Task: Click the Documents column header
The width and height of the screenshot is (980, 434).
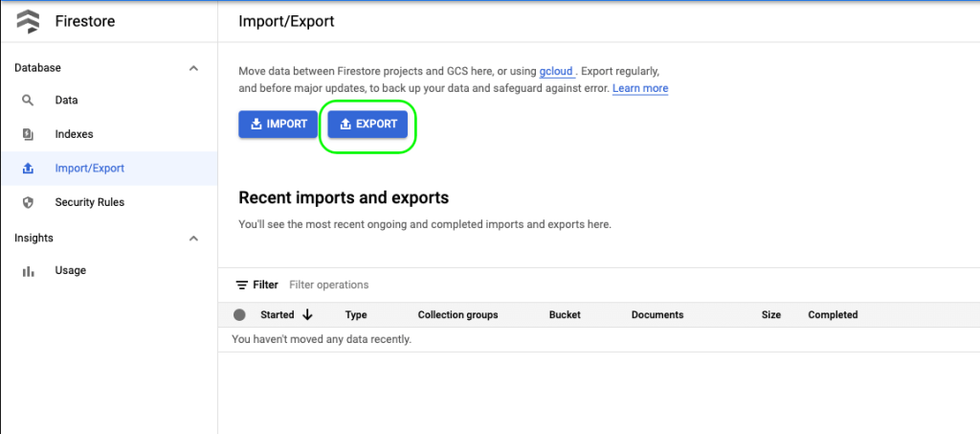Action: [657, 314]
